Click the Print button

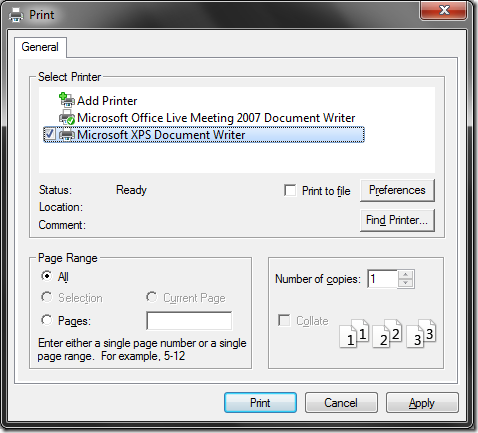(x=260, y=403)
